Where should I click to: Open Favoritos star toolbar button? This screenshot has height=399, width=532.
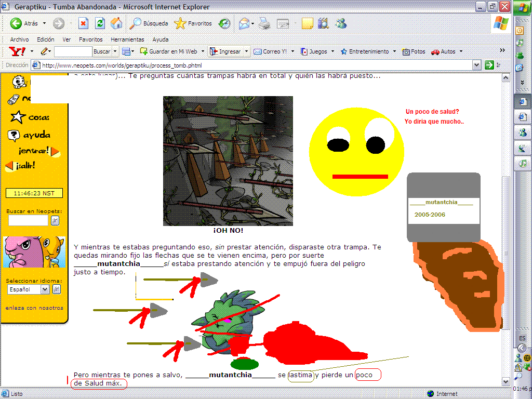(193, 23)
